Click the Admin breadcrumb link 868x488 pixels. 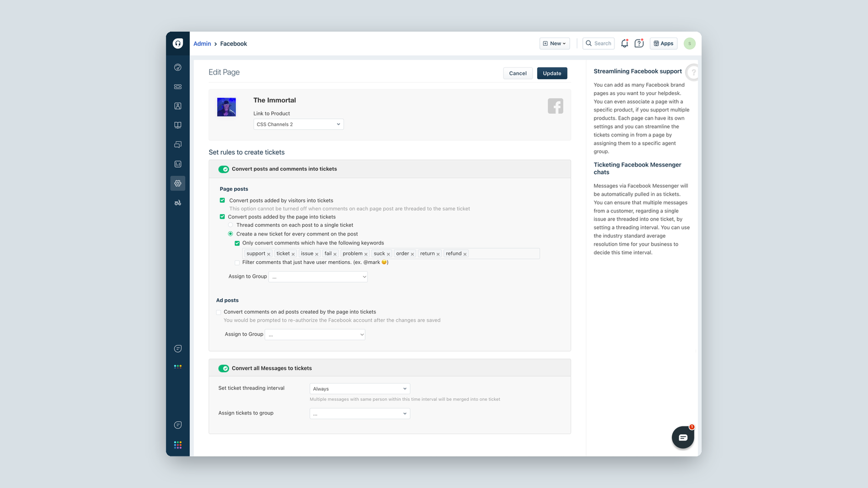[202, 43]
